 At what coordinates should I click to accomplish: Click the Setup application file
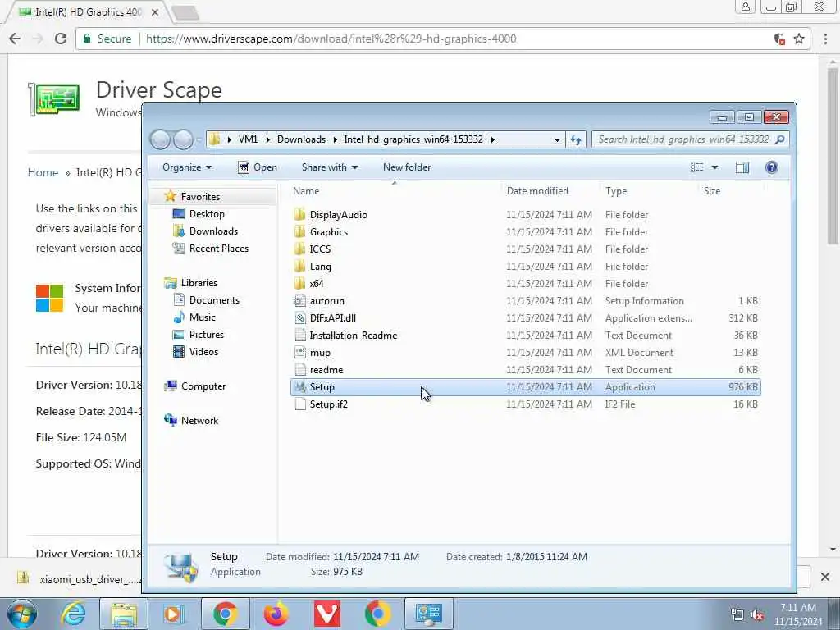525,387
